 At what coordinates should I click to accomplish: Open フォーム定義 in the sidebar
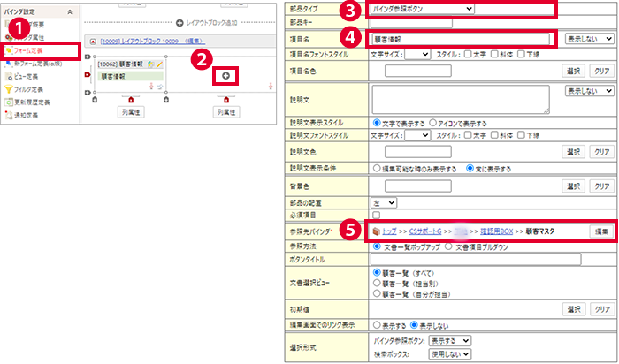pos(28,51)
